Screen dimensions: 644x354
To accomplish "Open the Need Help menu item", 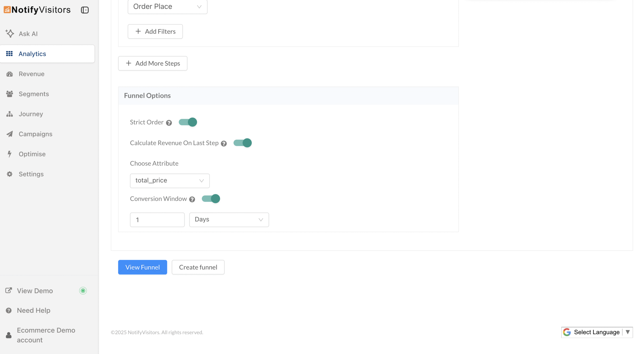I will pos(33,310).
